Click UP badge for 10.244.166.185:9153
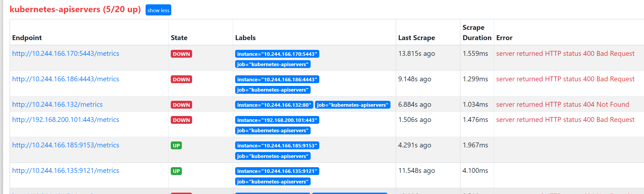Viewport: 644px width, 194px height. (176, 145)
